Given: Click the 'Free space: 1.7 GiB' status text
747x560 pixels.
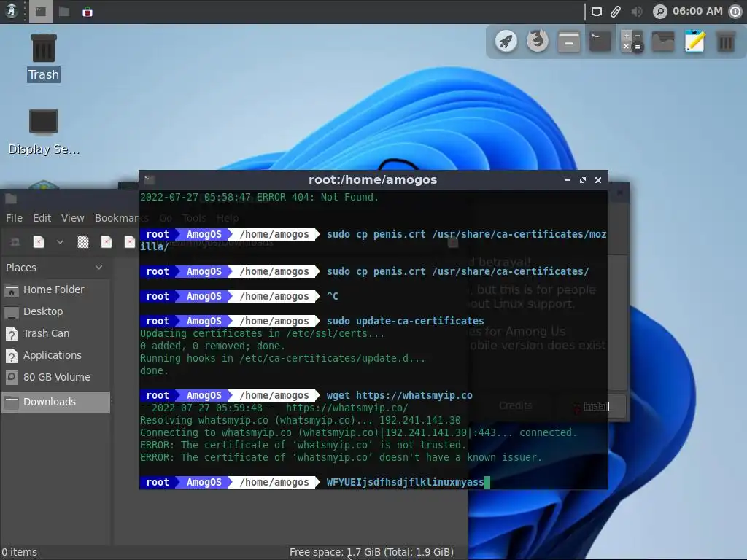Looking at the screenshot, I should 371,552.
